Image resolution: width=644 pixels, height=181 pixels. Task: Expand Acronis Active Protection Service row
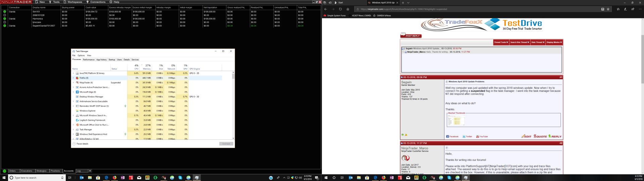coord(73,87)
